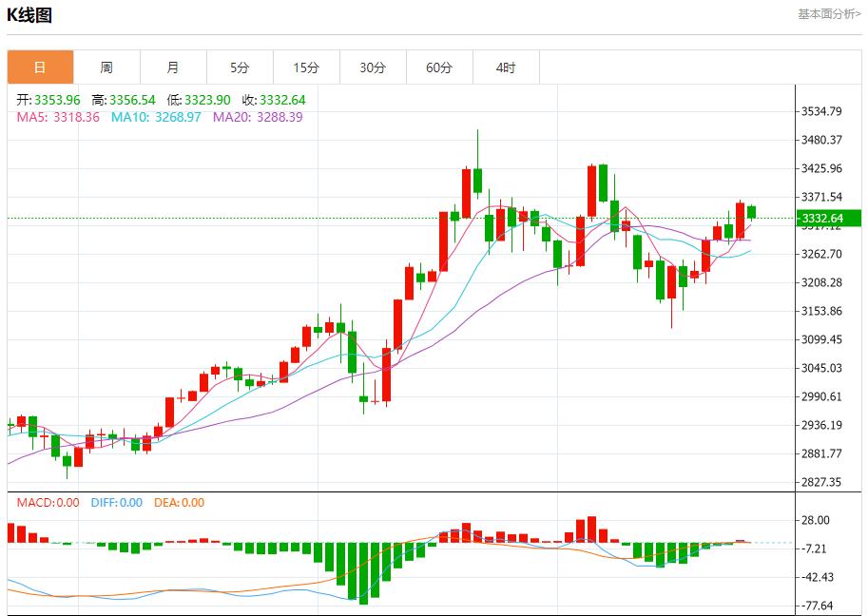Open the 15分 interval tab

(306, 67)
